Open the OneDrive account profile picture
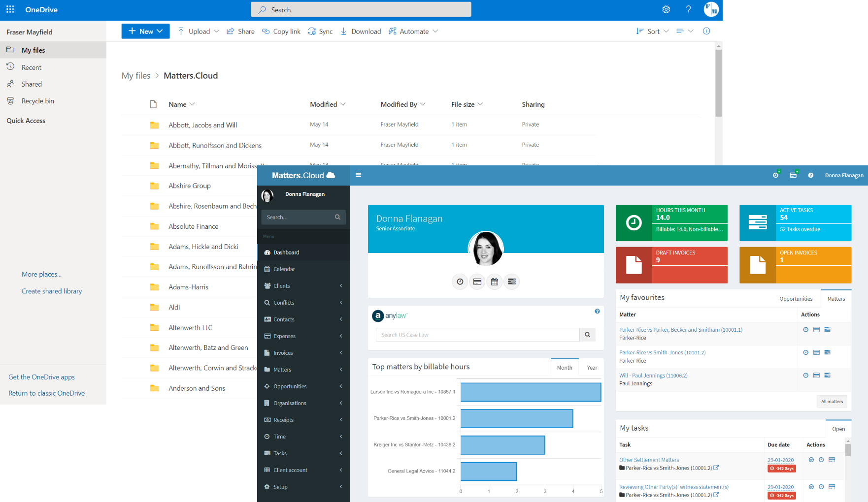868x502 pixels. tap(711, 9)
